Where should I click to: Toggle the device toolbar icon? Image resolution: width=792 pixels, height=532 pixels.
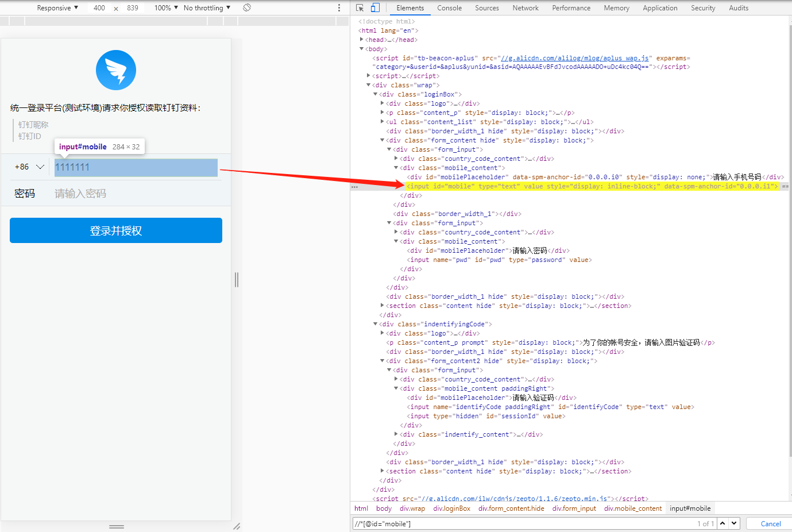tap(375, 7)
